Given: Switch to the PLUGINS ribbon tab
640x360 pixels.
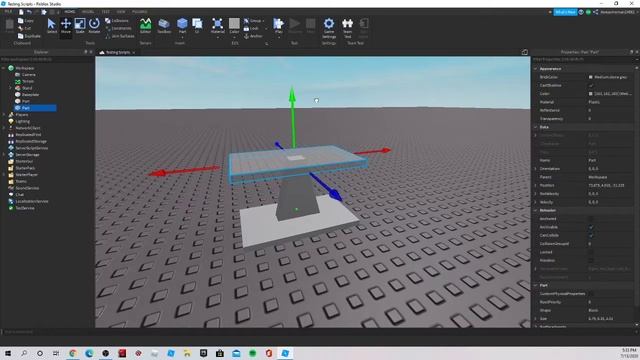Looking at the screenshot, I should click(x=140, y=12).
